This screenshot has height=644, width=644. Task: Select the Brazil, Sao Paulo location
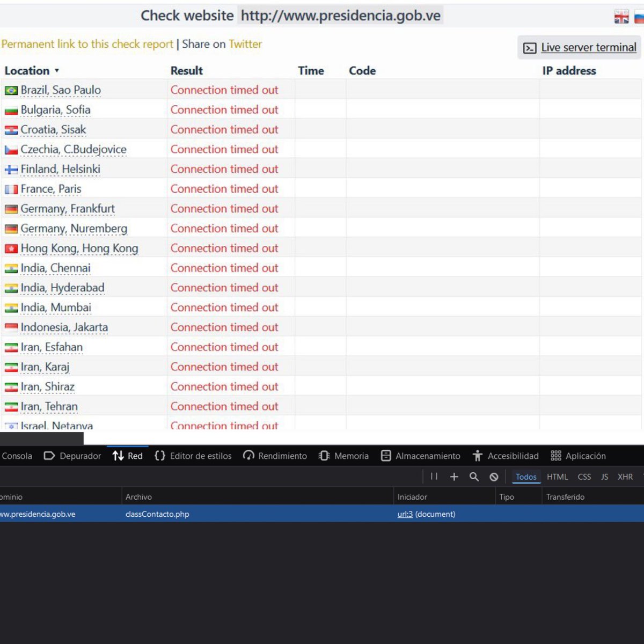61,90
